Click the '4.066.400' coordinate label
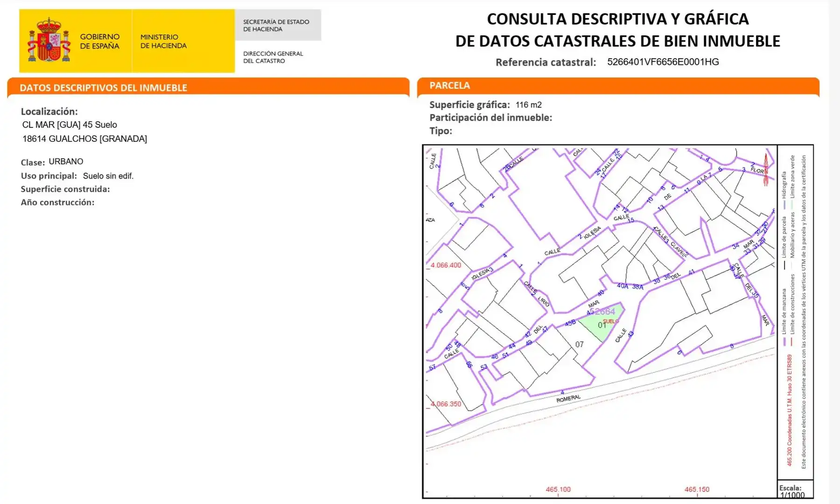The width and height of the screenshot is (840, 504). [446, 265]
